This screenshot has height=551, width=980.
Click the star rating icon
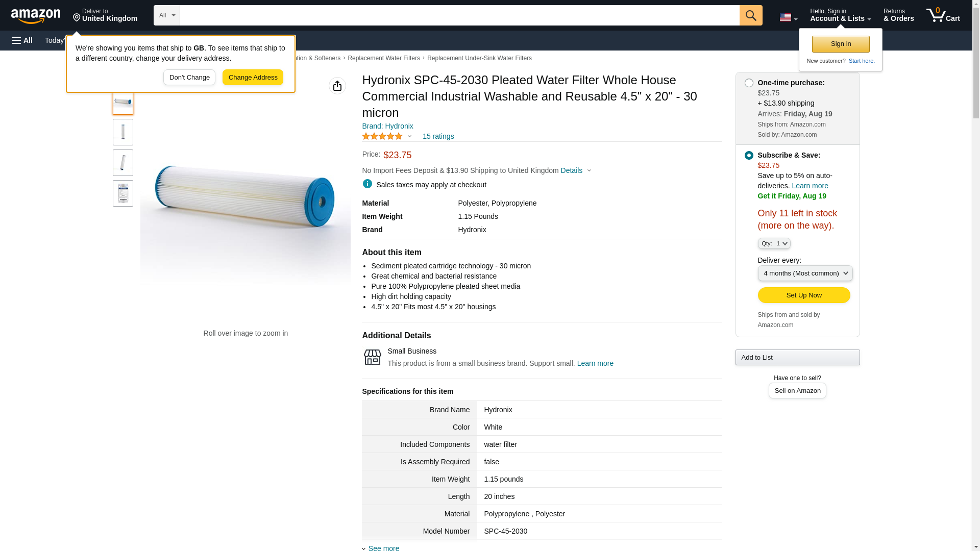pos(382,136)
